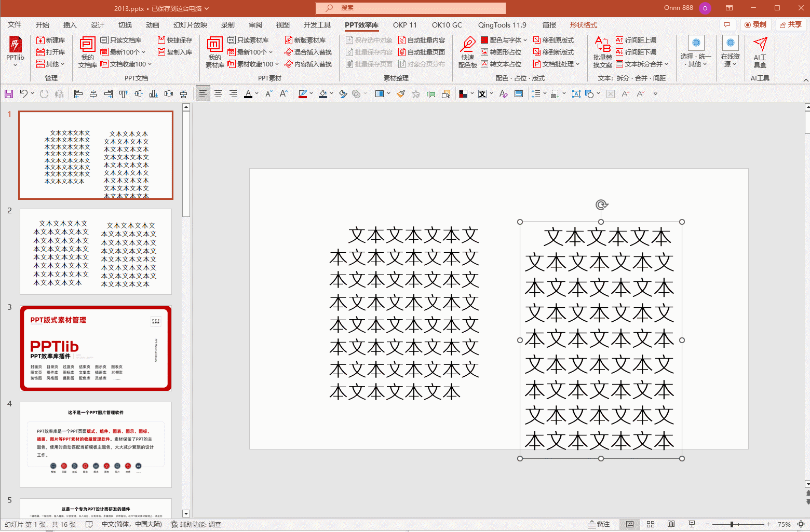Open 在线资源 dropdown

[x=730, y=52]
